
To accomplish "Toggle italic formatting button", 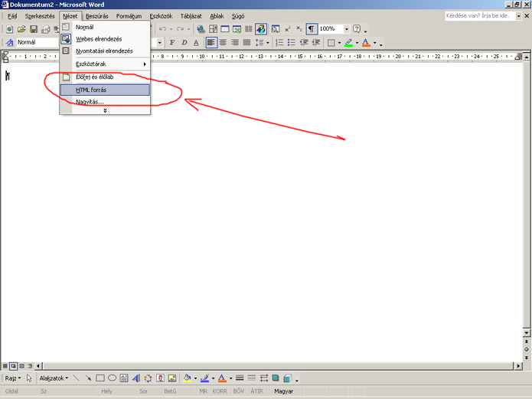I will (x=184, y=43).
